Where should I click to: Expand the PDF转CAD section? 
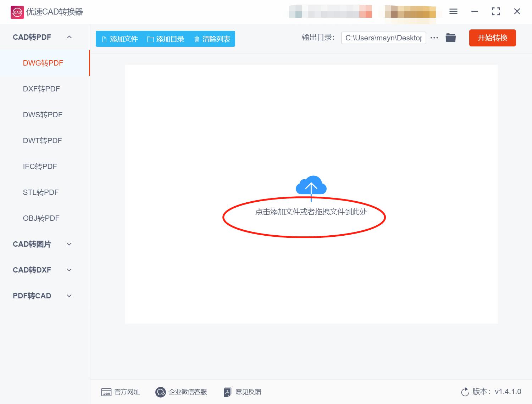click(x=70, y=296)
